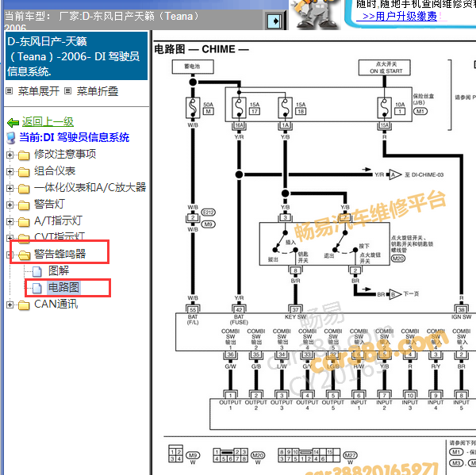Click the folder icon for 一体化仪表和A/C放大器
The height and width of the screenshot is (475, 476).
24,189
